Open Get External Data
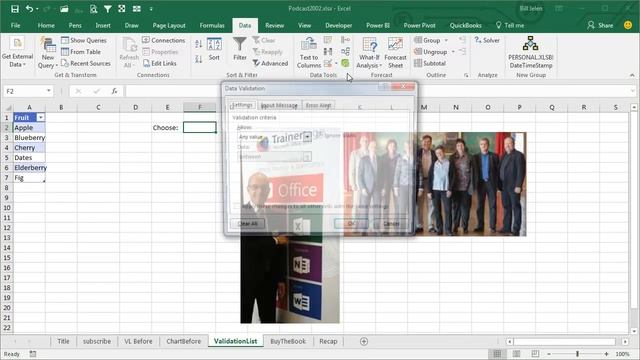 point(17,53)
